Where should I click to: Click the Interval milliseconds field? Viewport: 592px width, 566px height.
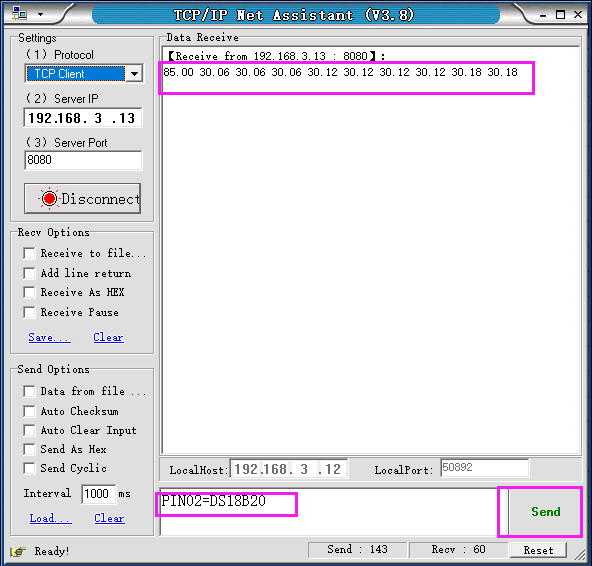98,494
